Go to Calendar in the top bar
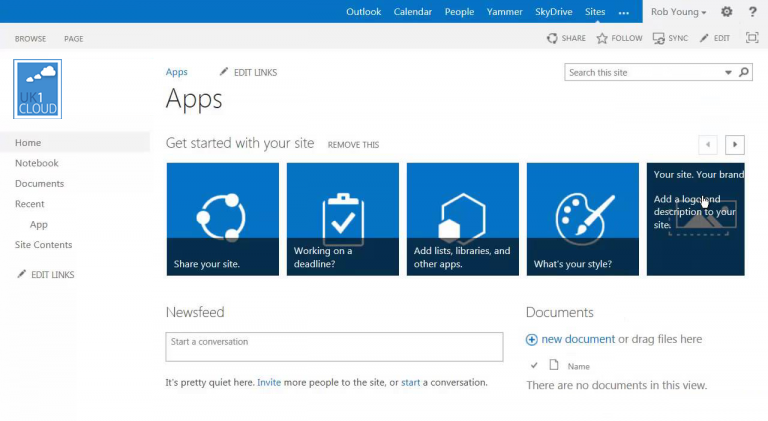768x421 pixels. coord(412,12)
